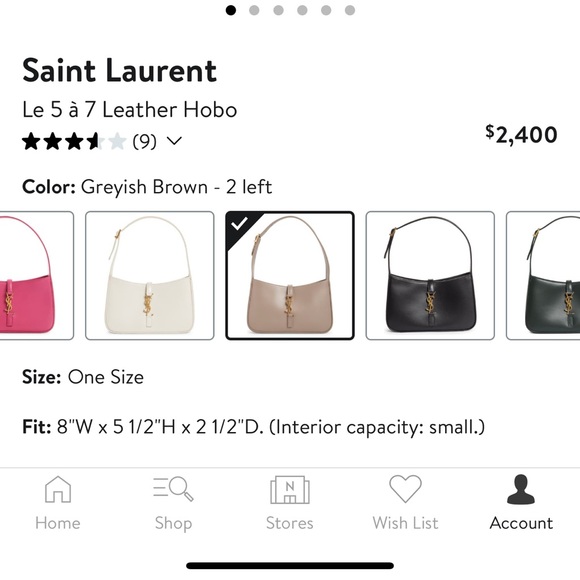Image resolution: width=580 pixels, height=580 pixels.
Task: Select the pink hobo bag color
Action: tap(36, 276)
